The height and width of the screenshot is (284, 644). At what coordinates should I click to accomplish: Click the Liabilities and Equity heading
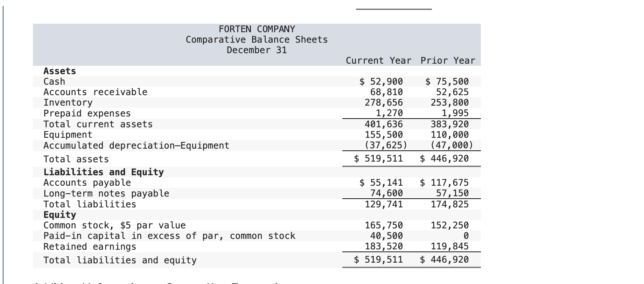click(x=104, y=172)
